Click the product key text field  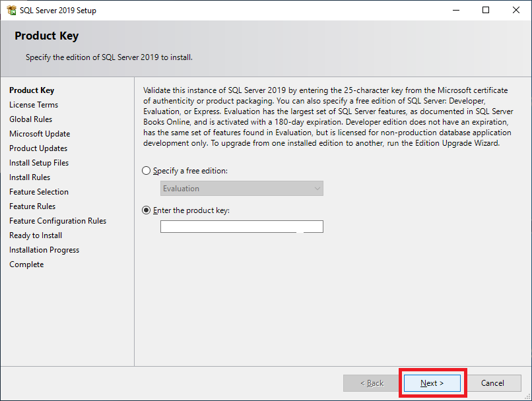(x=242, y=227)
